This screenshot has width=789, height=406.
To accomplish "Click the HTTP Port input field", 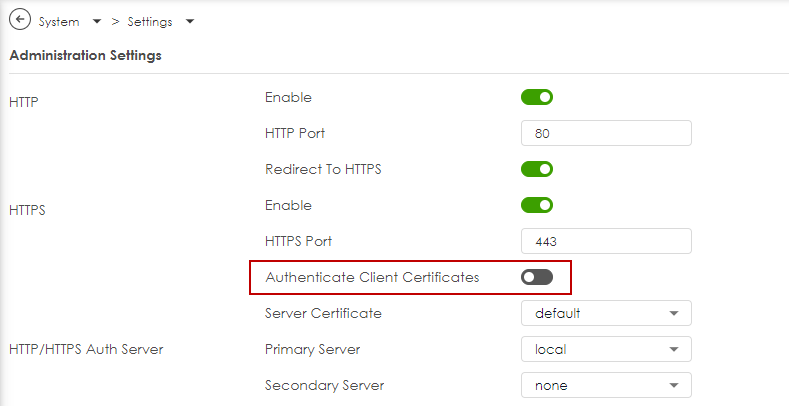I will (x=606, y=133).
